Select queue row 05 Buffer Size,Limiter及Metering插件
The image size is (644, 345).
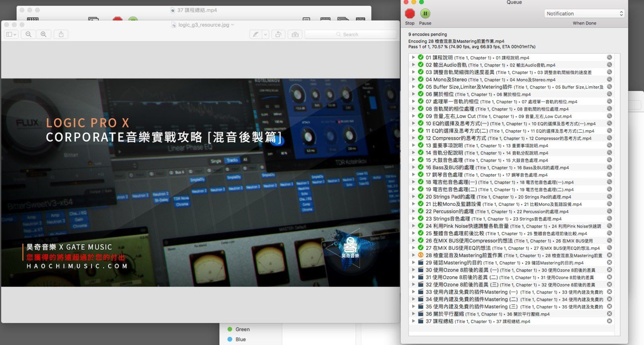(x=512, y=87)
